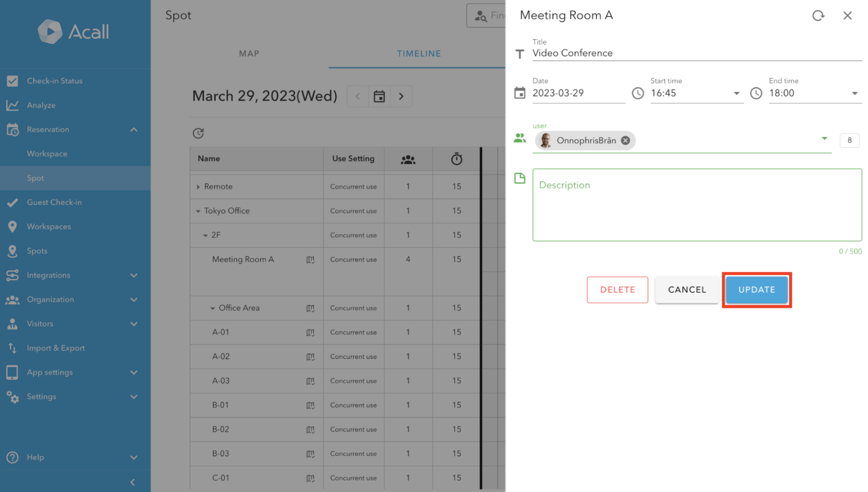
Task: Select the Spots pin icon in sidebar
Action: coord(13,251)
